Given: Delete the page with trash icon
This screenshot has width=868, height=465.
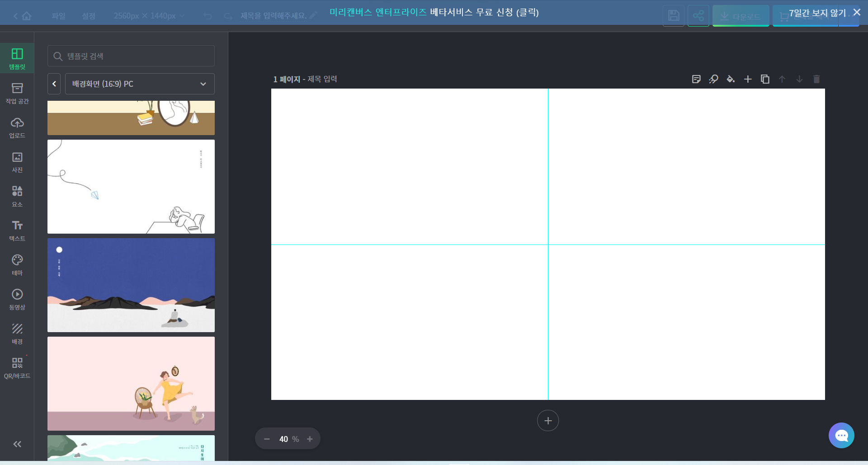Looking at the screenshot, I should click(816, 79).
